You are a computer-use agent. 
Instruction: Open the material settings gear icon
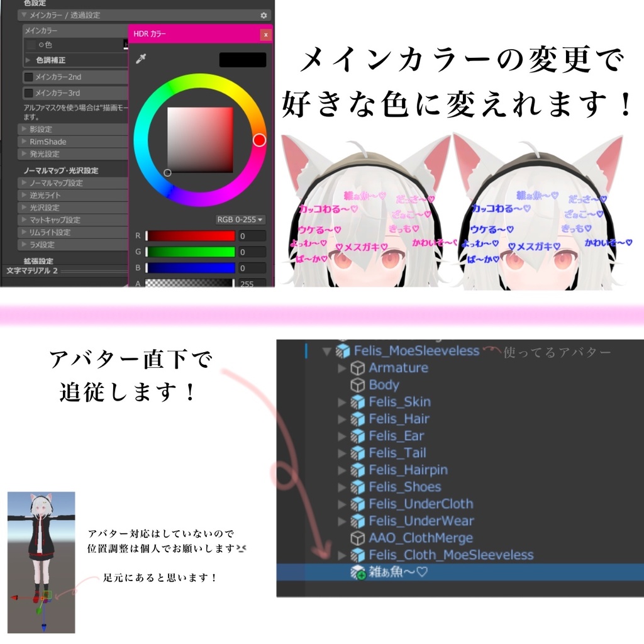pos(264,16)
